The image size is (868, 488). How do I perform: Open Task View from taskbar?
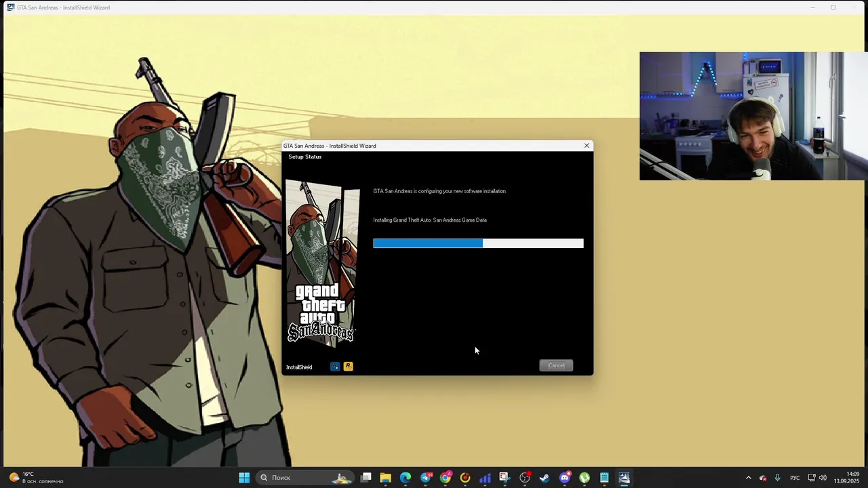click(366, 478)
